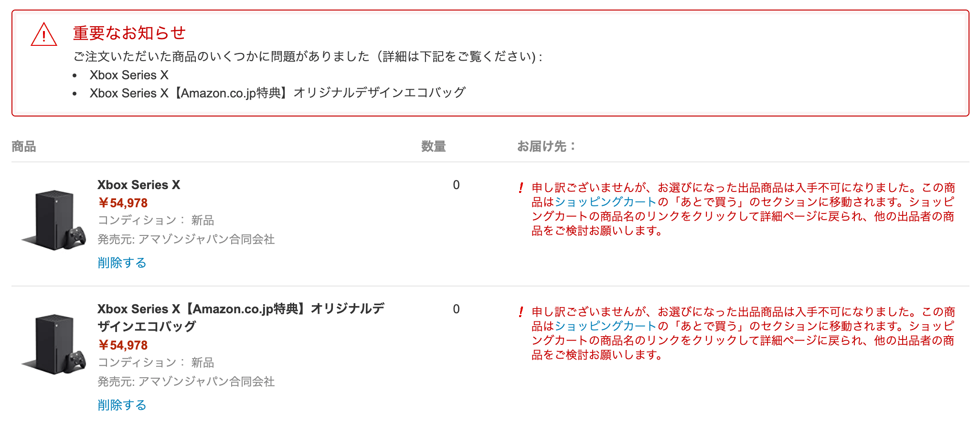Screen dimensions: 980x425
Task: Click the オリジナルデザインエコバッグ bundle product title
Action: click(240, 317)
